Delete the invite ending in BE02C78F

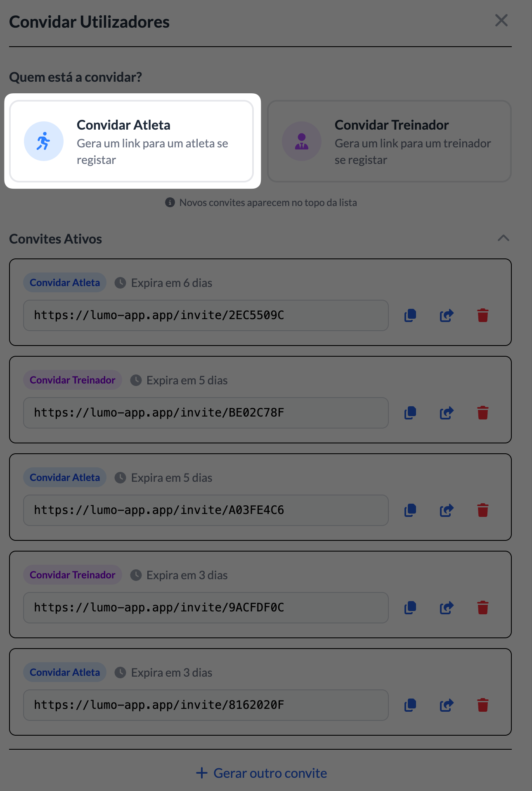coord(483,413)
